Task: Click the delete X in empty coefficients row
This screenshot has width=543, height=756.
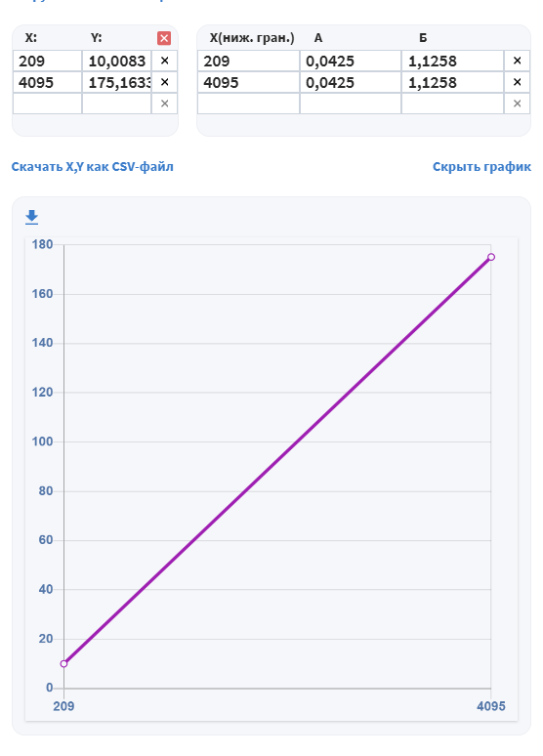Action: pos(517,104)
